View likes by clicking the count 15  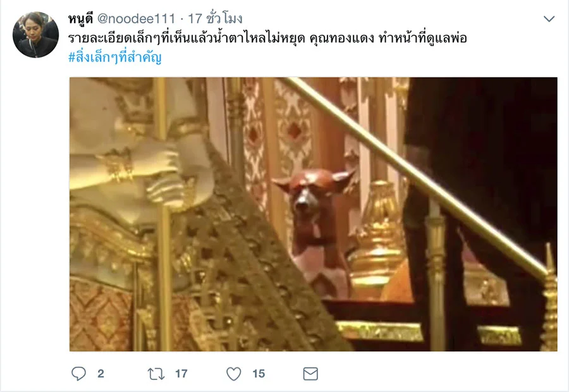[x=259, y=374]
